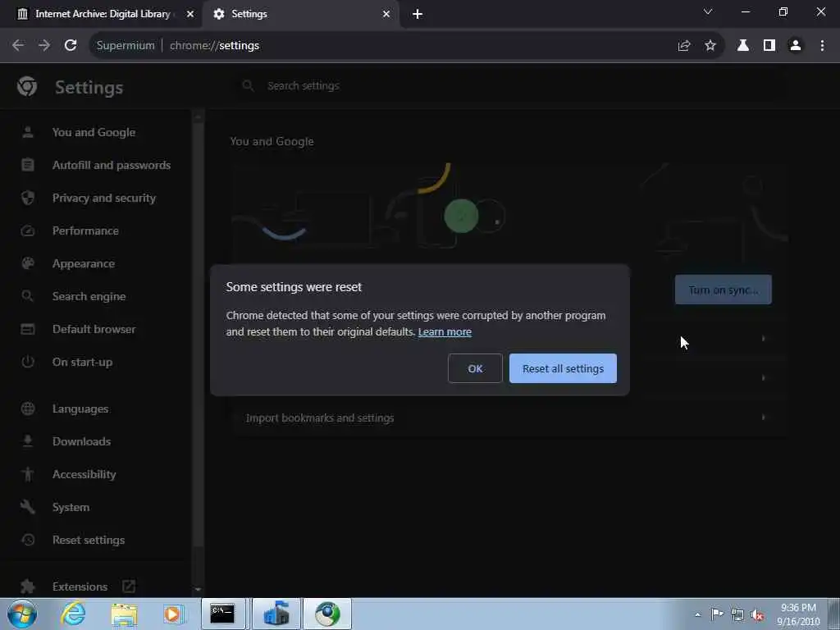Click the shield icon beside Privacy and security
This screenshot has height=630, width=840.
pos(28,198)
